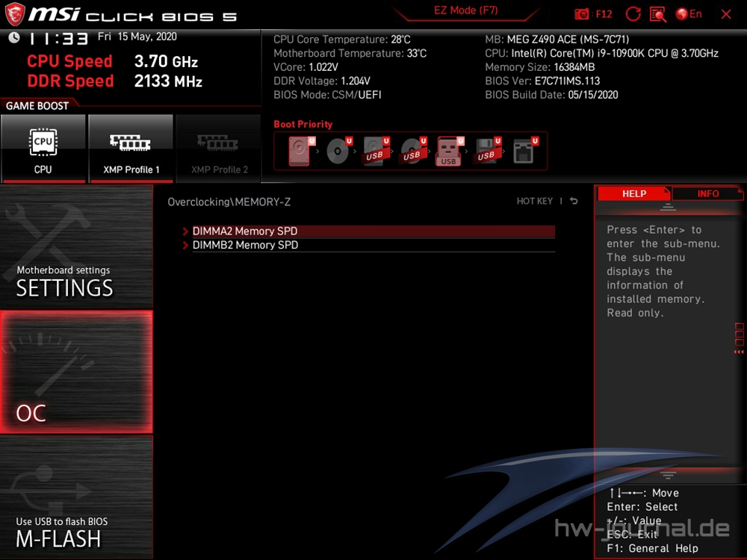Switch to EZ Mode (F7)
Image resolution: width=747 pixels, height=560 pixels.
(x=465, y=10)
